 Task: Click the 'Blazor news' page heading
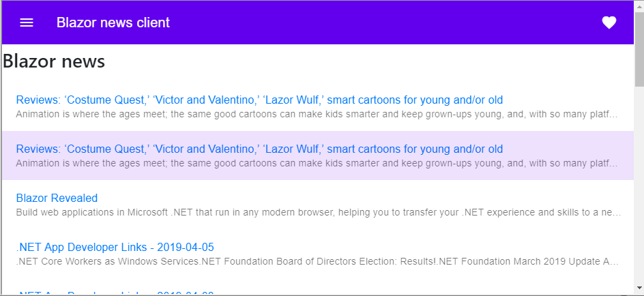(x=54, y=61)
